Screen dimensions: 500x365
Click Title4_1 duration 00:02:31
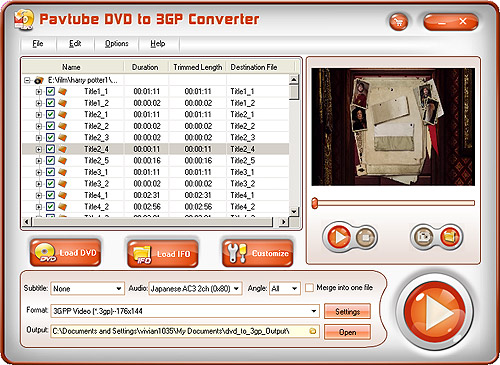pos(146,195)
